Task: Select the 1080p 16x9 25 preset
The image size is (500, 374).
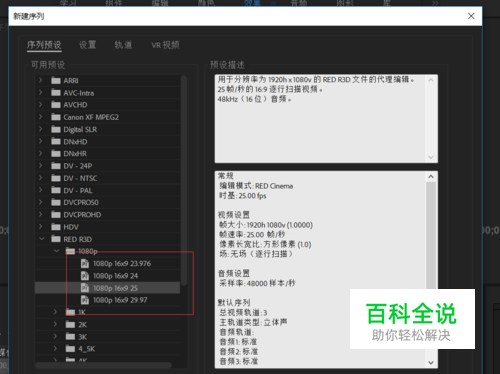Action: pos(115,288)
